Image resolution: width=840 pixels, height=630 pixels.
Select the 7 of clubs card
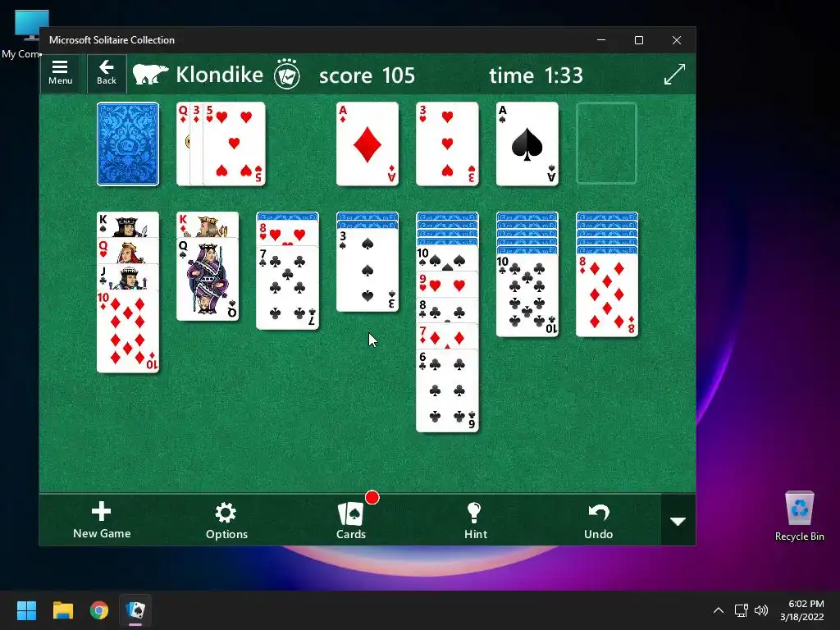coord(287,288)
